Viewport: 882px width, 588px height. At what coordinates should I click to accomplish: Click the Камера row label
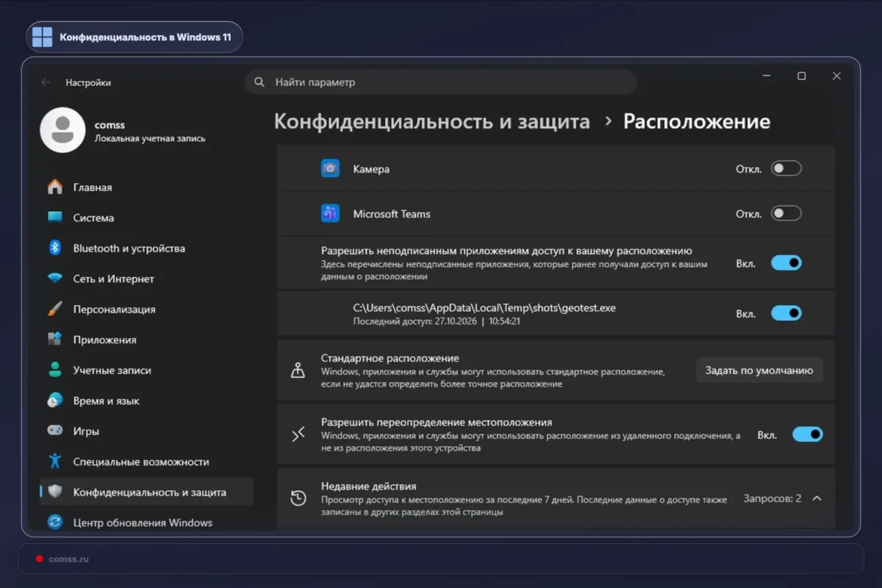[371, 168]
